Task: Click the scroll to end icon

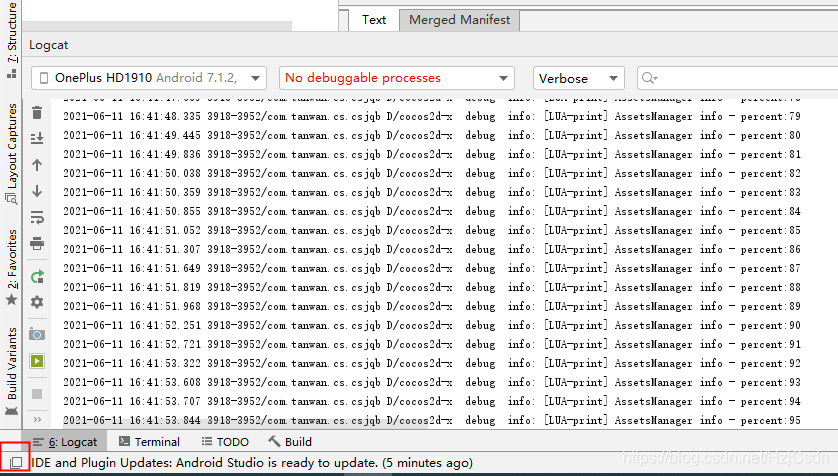Action: (x=37, y=139)
